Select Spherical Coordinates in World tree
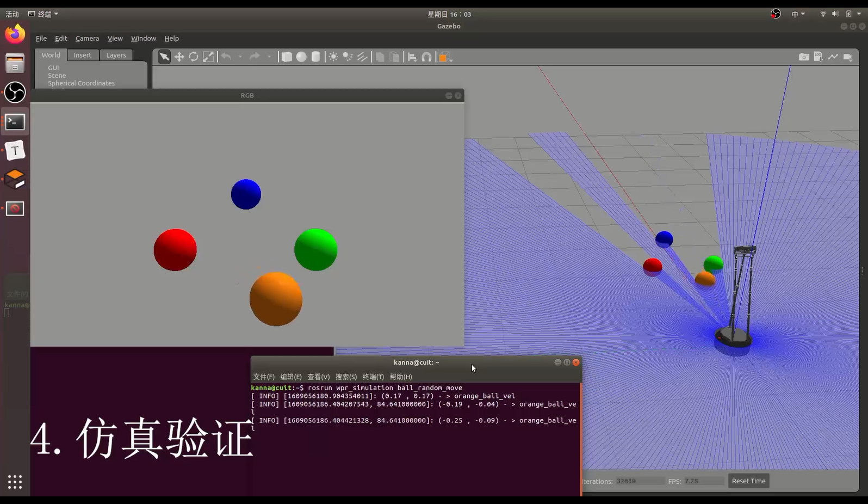Image resolution: width=868 pixels, height=504 pixels. click(x=81, y=83)
